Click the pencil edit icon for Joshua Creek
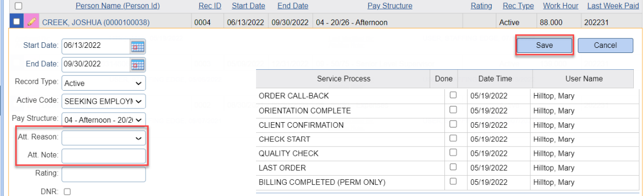 tap(31, 22)
